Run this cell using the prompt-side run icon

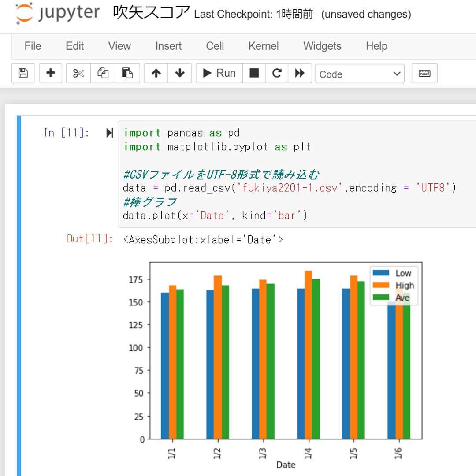point(110,133)
